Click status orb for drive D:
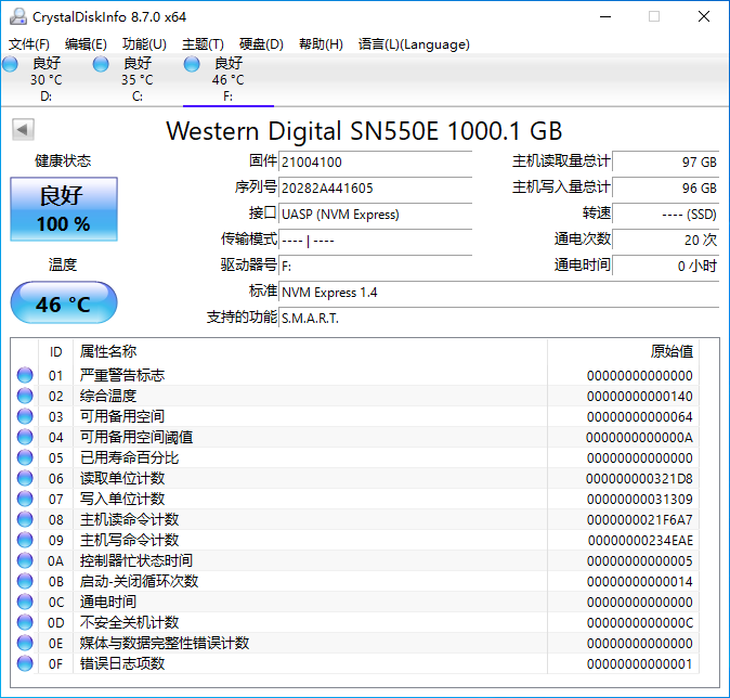 tap(10, 65)
